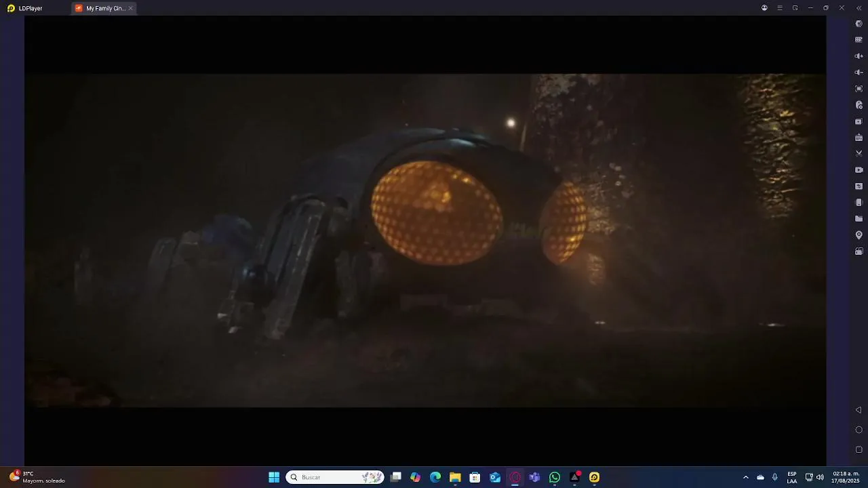Click the last sidebar icon below location pin
The height and width of the screenshot is (488, 868).
pos(859,251)
